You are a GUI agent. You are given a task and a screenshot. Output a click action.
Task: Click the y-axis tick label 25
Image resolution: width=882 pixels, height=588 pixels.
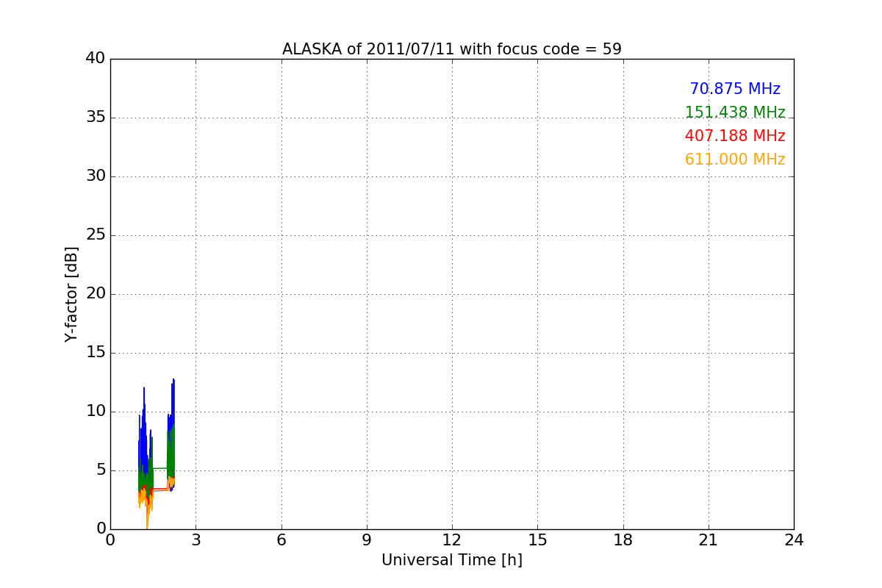[x=96, y=235]
